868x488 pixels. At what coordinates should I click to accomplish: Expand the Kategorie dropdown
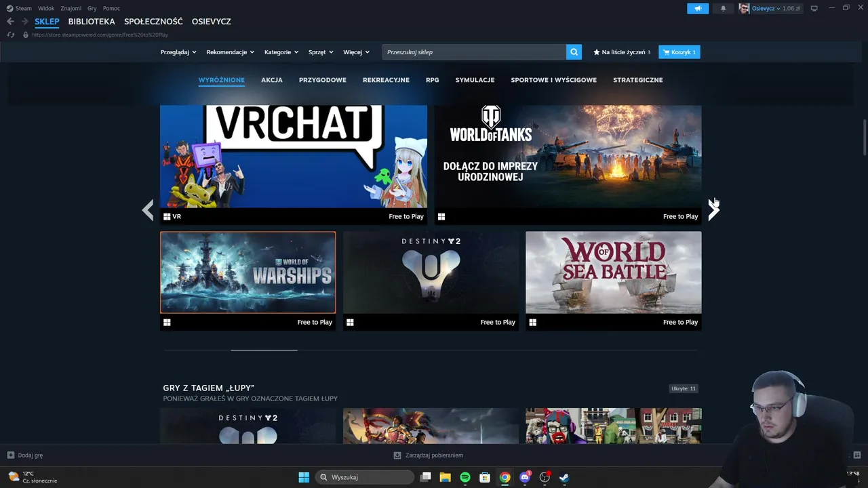[281, 52]
